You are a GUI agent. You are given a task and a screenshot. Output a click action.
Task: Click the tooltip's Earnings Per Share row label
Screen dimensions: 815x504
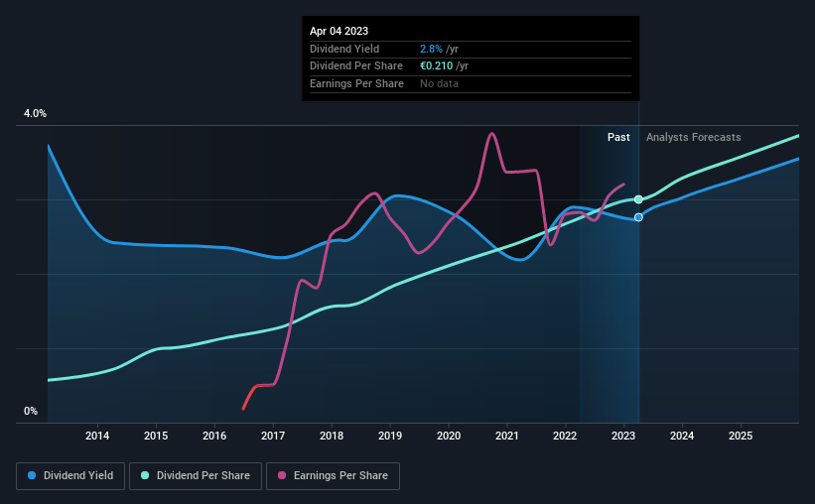(356, 83)
